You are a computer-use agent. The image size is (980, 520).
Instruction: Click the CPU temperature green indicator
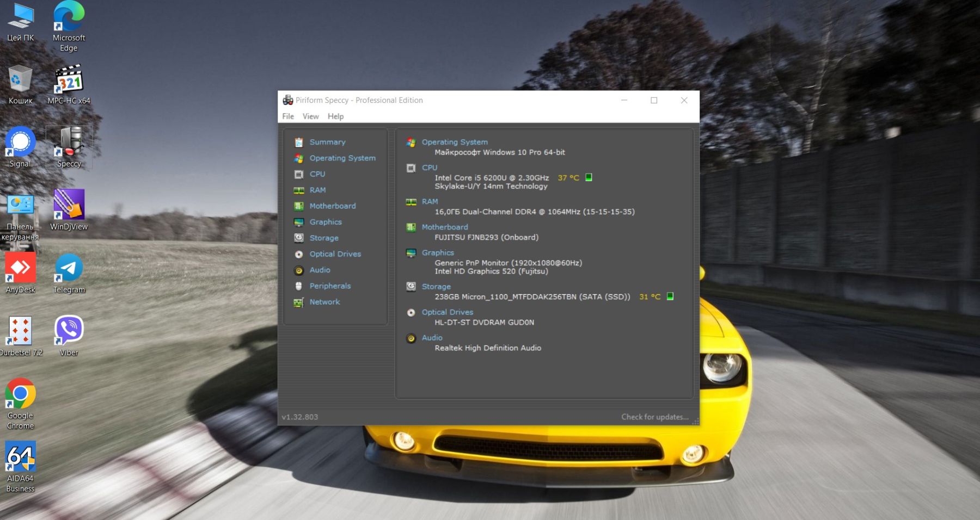[x=589, y=177]
